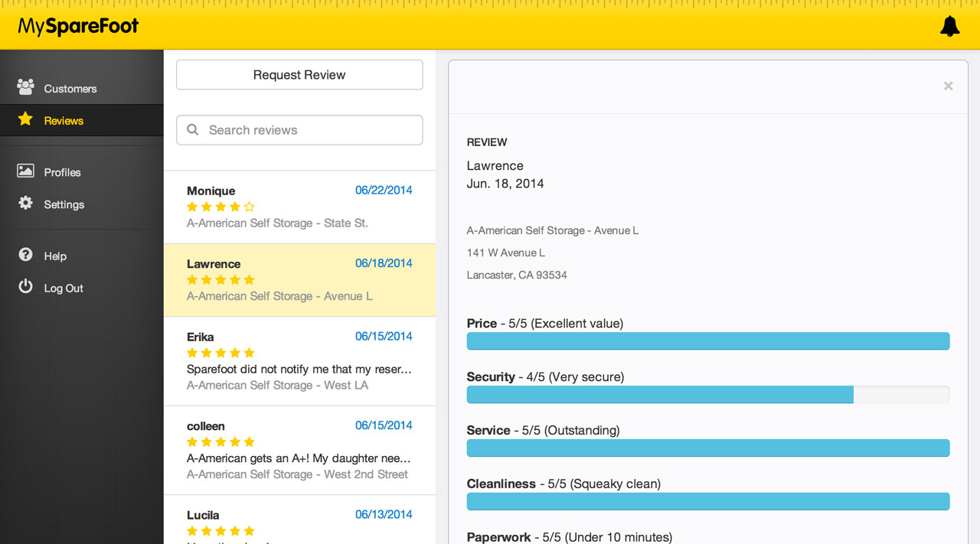
Task: Click the Help question mark icon
Action: point(25,255)
